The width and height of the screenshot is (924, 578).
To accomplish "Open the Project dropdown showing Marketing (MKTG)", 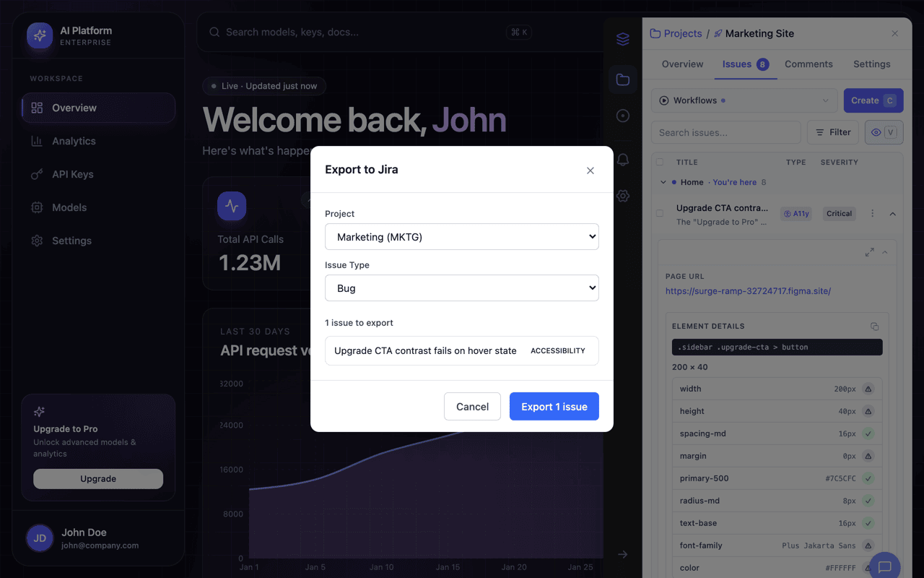I will click(462, 237).
